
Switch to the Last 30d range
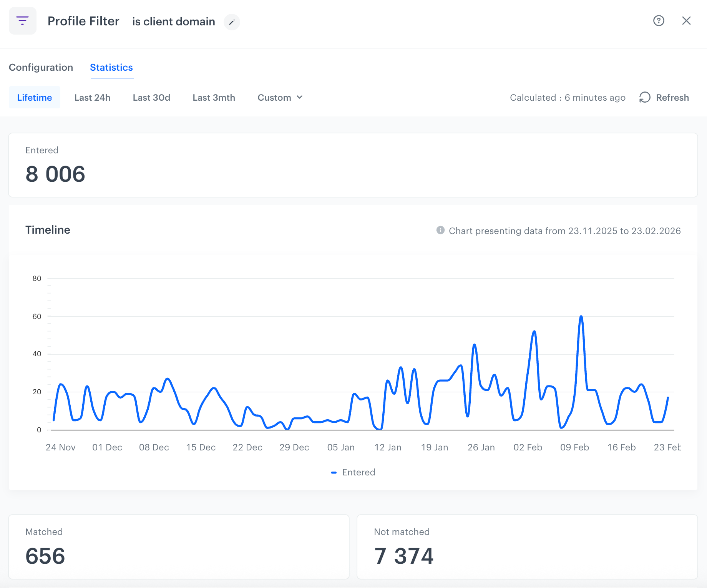tap(151, 98)
